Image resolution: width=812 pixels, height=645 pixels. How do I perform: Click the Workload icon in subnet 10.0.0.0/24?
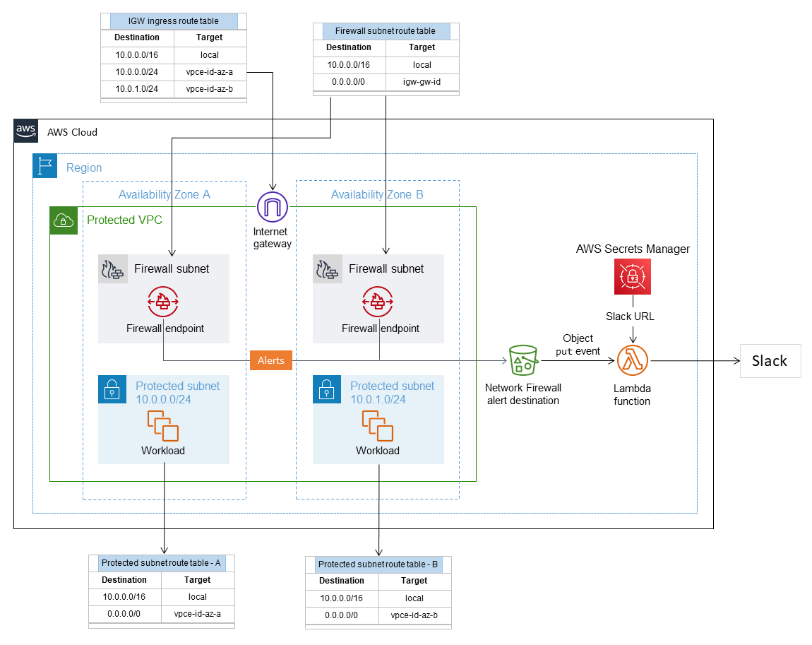pos(163,425)
